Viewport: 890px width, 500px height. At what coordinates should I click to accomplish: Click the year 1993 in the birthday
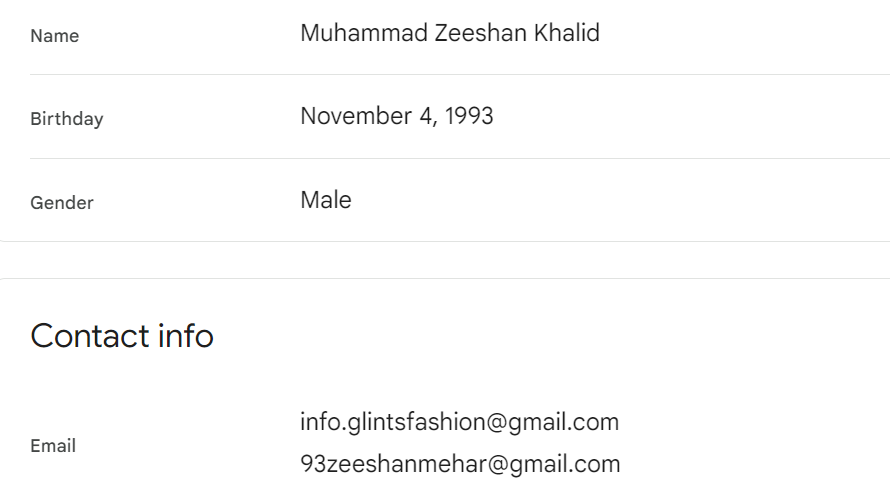(x=469, y=116)
